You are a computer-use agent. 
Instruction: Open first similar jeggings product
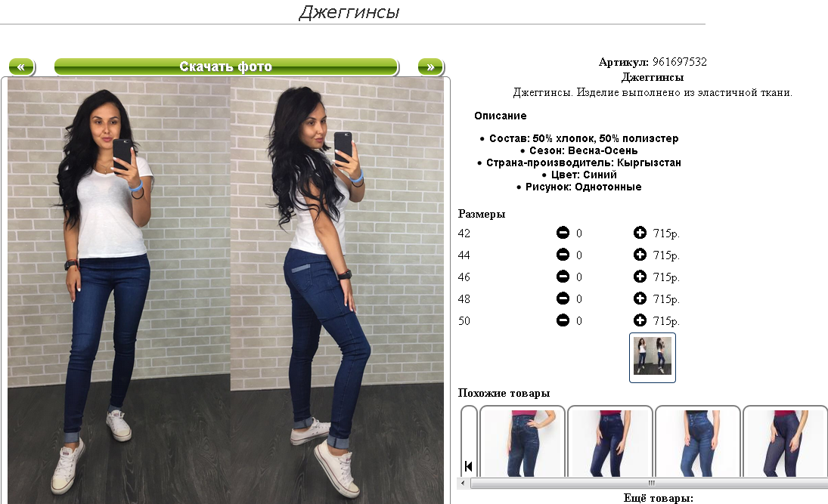point(523,442)
